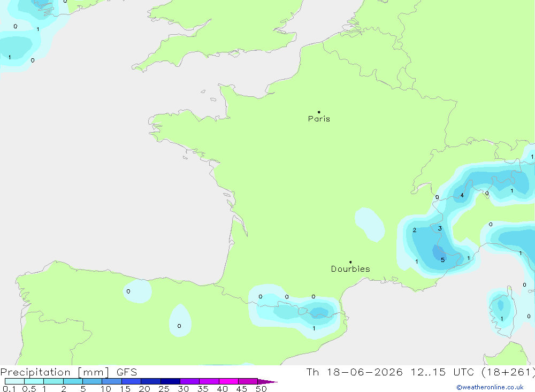Pick the 20–25 mm dark blue legend swatch
Viewport: 535px width, 392px height.
[151, 381]
